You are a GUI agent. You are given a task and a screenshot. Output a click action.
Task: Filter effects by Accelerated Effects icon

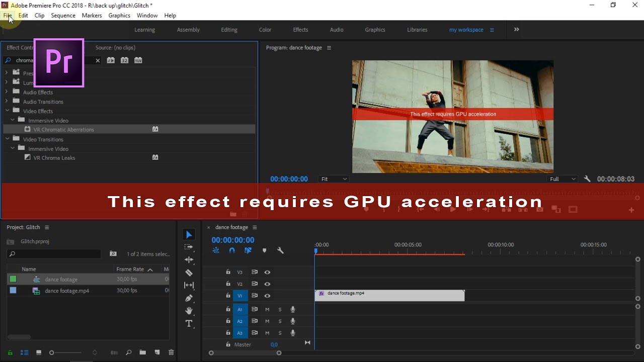click(111, 60)
